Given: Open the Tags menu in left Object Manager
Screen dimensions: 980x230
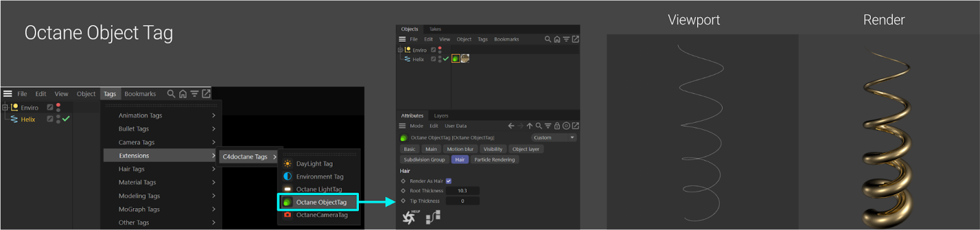Looking at the screenshot, I should (110, 94).
